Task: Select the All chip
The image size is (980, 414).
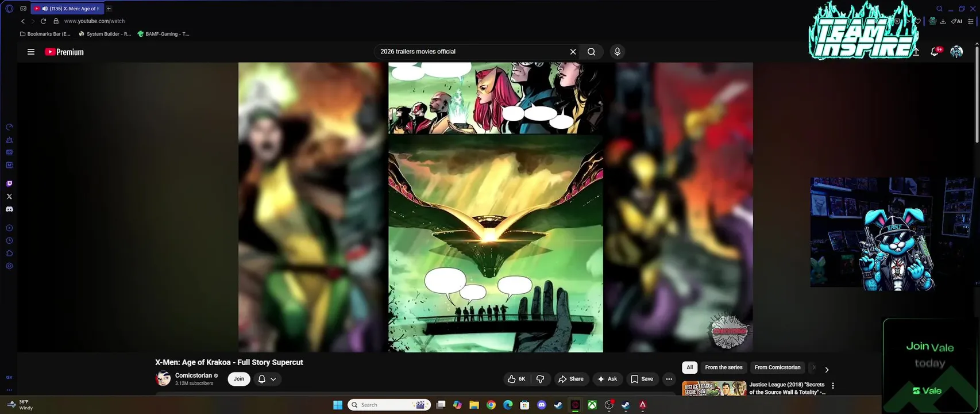Action: pyautogui.click(x=690, y=367)
